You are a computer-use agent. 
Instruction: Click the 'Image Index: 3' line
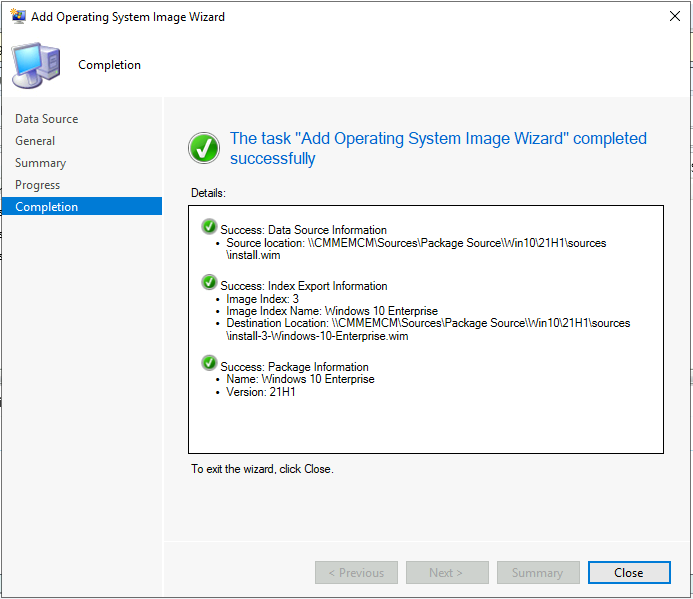click(x=263, y=299)
